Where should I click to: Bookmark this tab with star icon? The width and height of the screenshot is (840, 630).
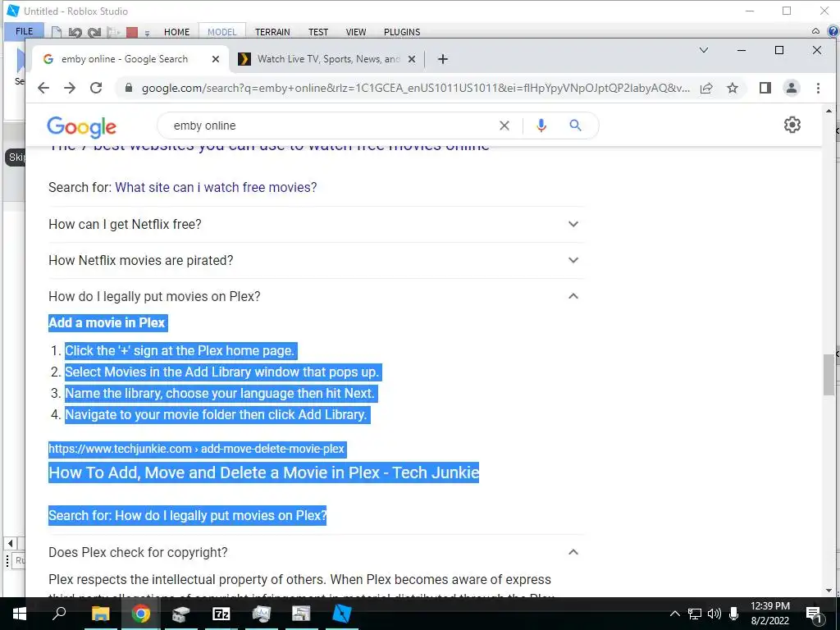click(733, 88)
